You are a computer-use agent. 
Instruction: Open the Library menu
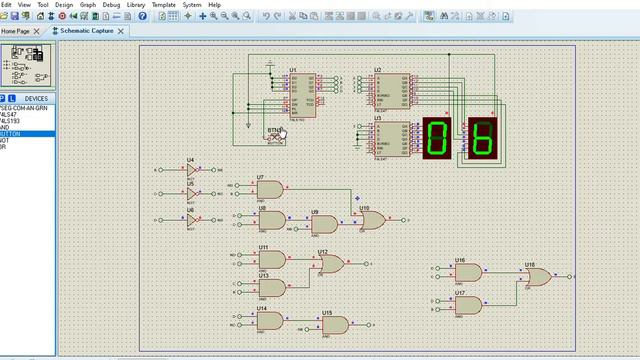tap(136, 5)
